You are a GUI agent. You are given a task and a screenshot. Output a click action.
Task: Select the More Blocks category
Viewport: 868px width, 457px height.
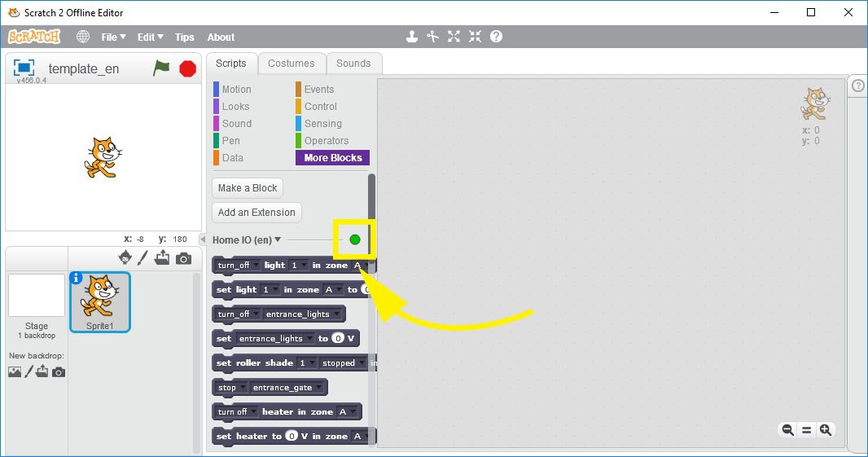tap(332, 158)
